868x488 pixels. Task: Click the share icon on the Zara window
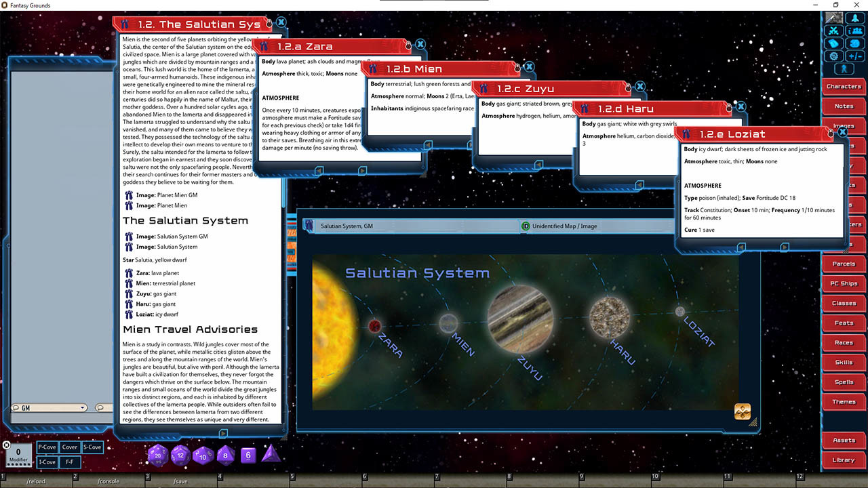pyautogui.click(x=408, y=46)
